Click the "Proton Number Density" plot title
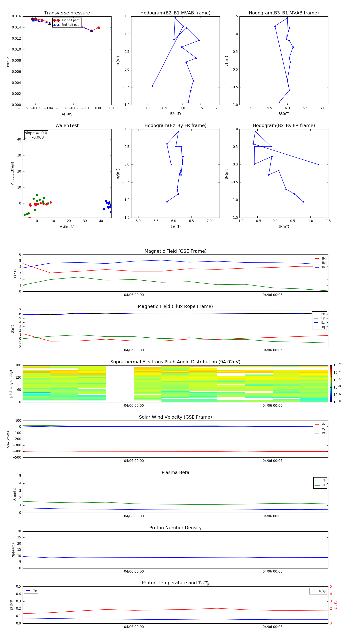Viewport: 351px width, 644px height. pyautogui.click(x=175, y=528)
